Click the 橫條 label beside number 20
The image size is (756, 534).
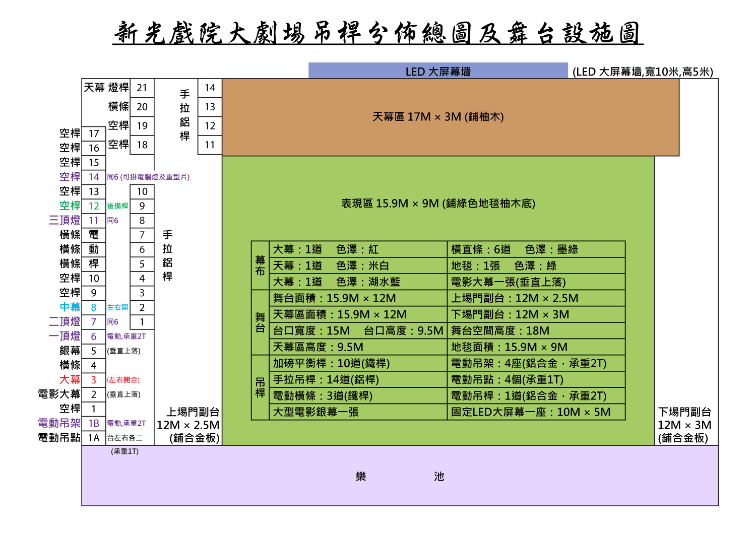click(119, 106)
